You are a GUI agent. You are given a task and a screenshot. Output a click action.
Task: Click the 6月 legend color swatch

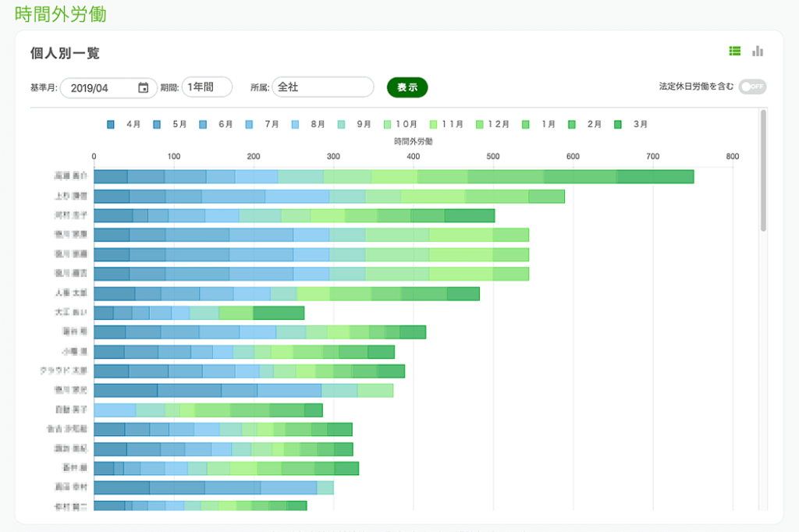[203, 125]
